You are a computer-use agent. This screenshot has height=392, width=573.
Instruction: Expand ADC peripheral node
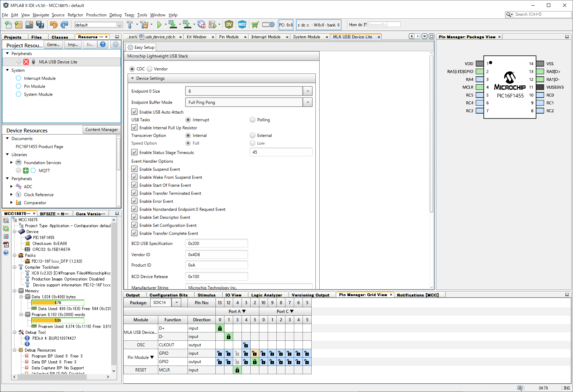[x=12, y=186]
